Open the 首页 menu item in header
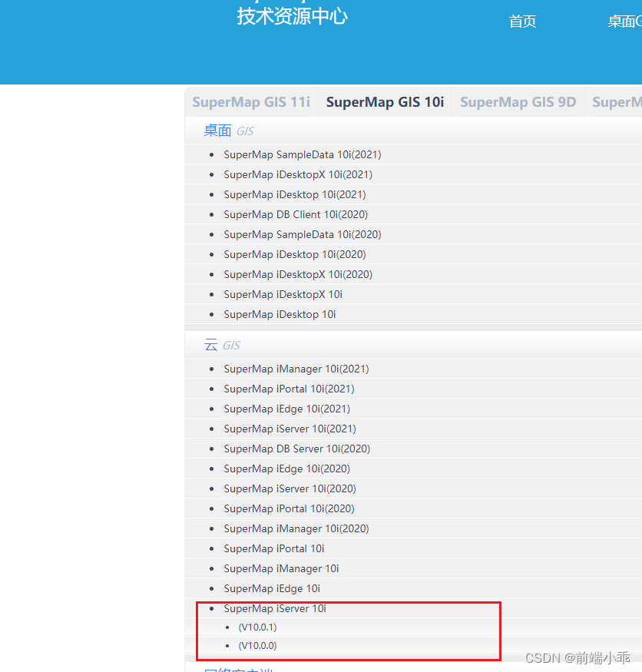 click(x=522, y=22)
